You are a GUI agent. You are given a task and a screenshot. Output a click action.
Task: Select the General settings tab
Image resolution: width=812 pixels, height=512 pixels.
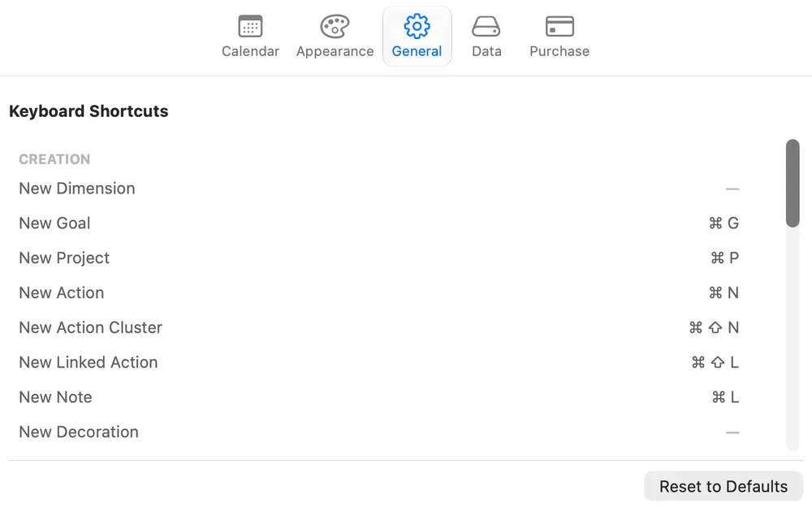tap(417, 37)
